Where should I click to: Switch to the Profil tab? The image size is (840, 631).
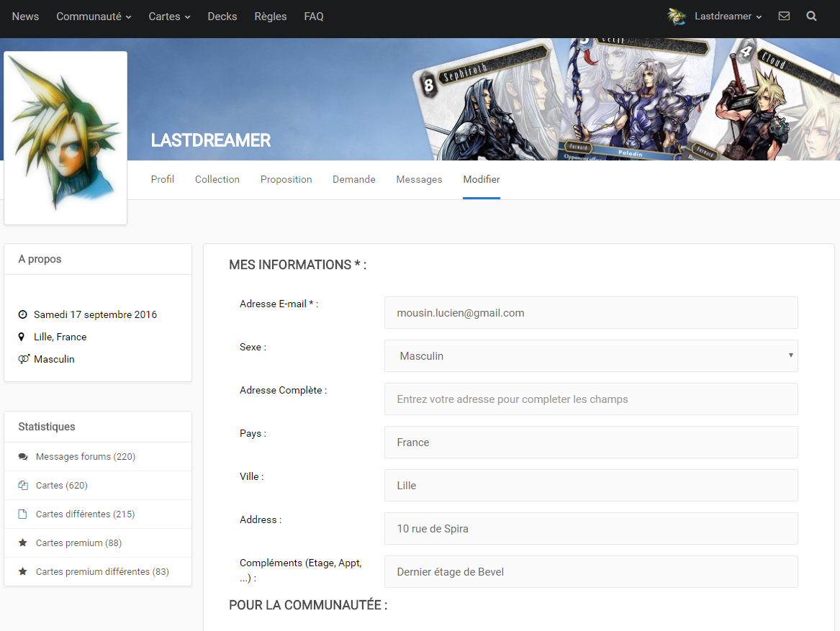click(x=163, y=179)
